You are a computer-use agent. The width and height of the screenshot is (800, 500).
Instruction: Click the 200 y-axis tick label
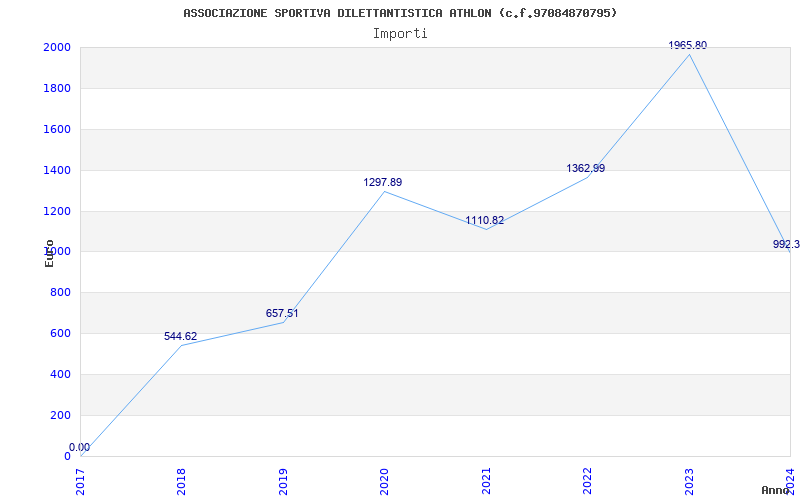coord(60,415)
